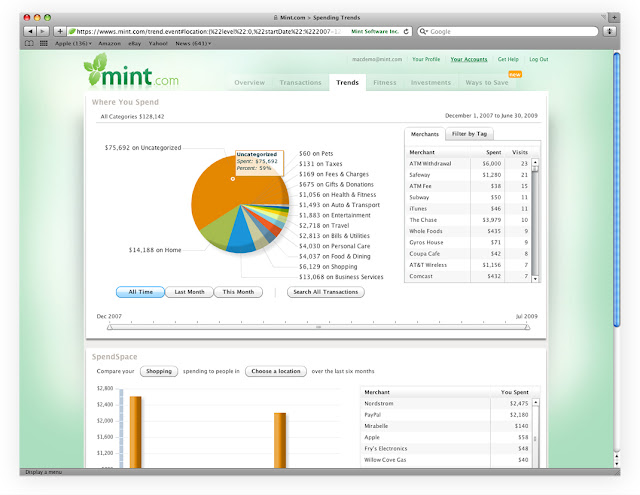Image resolution: width=640 pixels, height=495 pixels.
Task: Click the magnifier icon in the Google search field
Action: pyautogui.click(x=424, y=31)
